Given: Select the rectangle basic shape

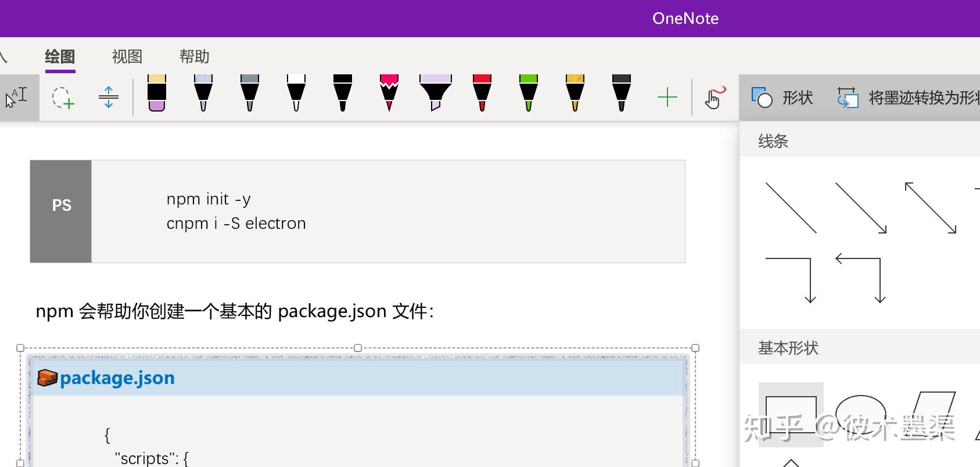Looking at the screenshot, I should click(791, 414).
